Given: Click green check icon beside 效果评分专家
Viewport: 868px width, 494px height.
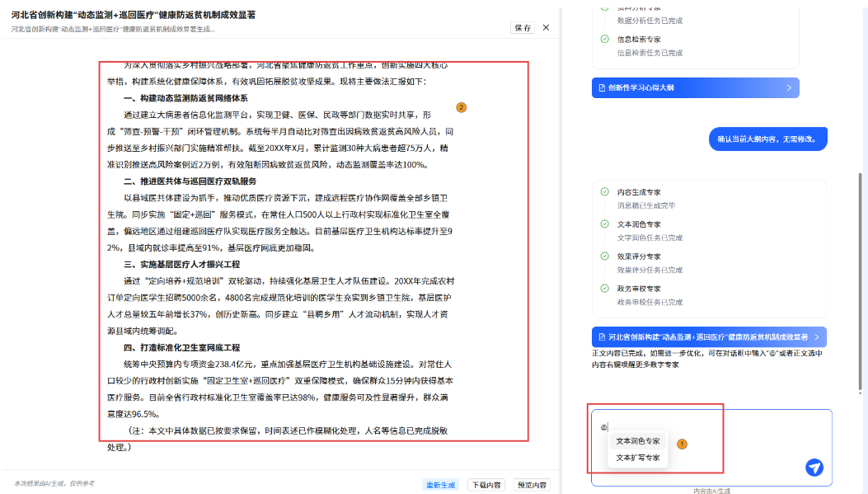Looking at the screenshot, I should click(x=604, y=256).
